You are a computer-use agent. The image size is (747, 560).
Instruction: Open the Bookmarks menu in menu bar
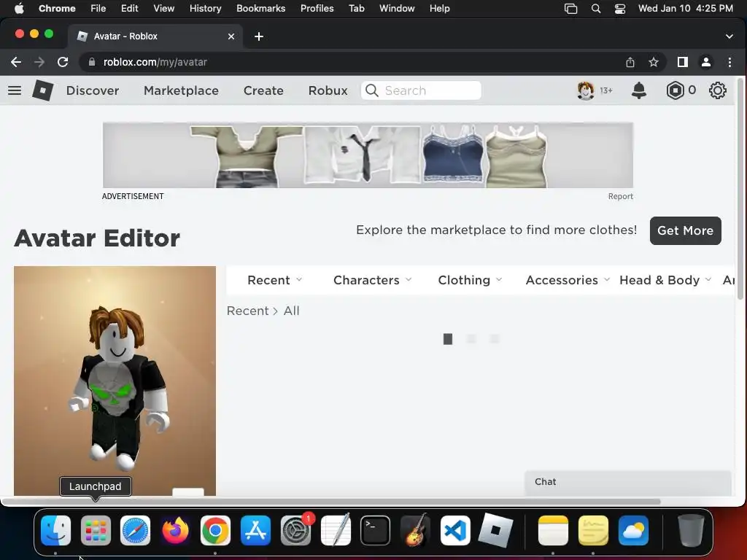pos(260,9)
